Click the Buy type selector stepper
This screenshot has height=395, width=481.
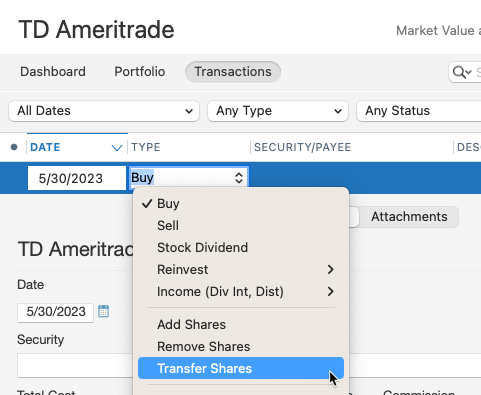pos(239,178)
